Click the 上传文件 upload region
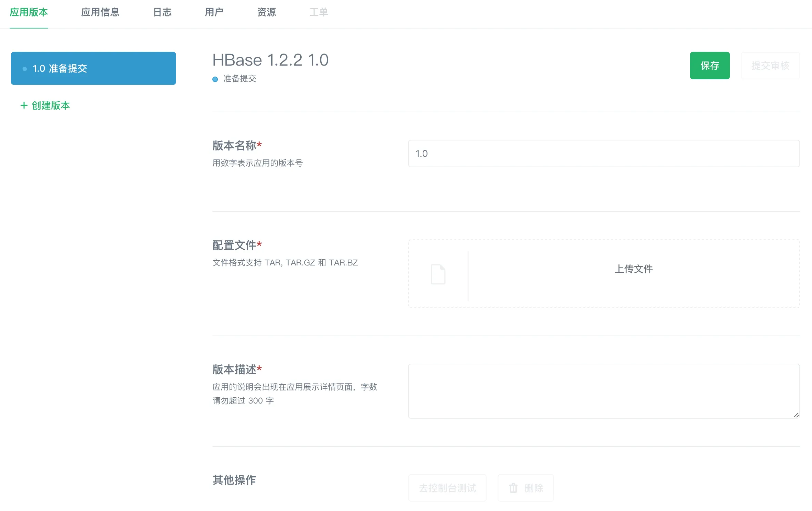 634,270
